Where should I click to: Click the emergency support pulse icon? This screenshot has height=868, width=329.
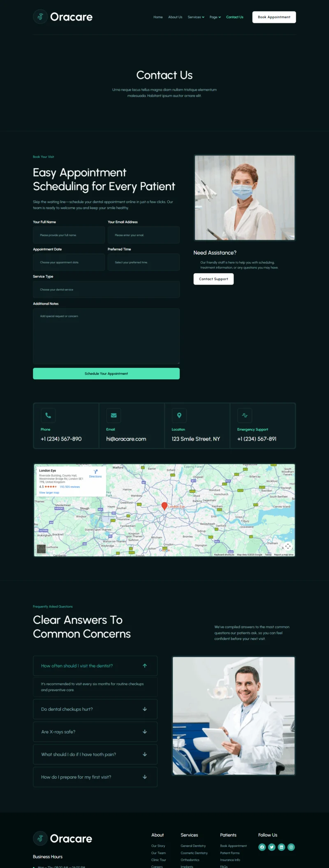point(245,415)
